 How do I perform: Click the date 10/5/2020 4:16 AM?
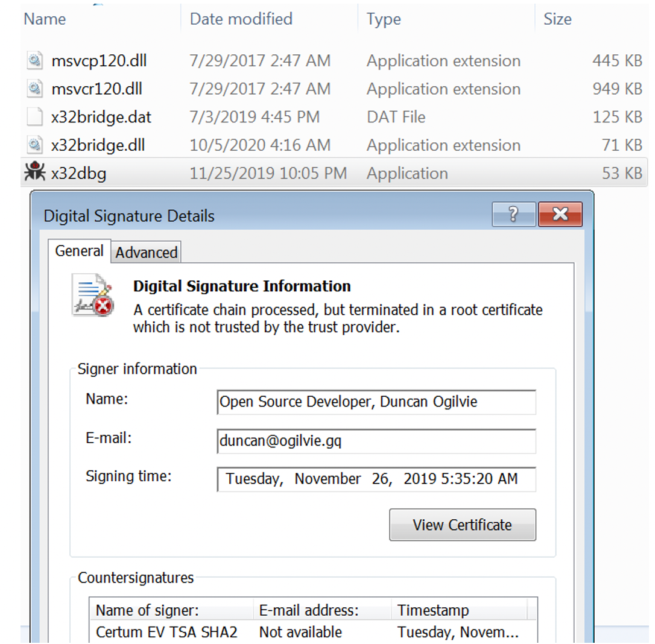click(260, 145)
